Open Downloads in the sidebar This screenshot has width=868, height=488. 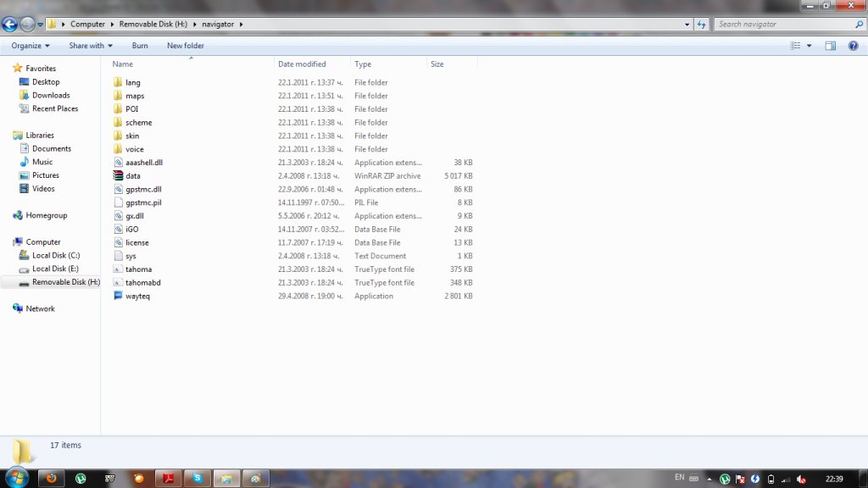tap(51, 95)
